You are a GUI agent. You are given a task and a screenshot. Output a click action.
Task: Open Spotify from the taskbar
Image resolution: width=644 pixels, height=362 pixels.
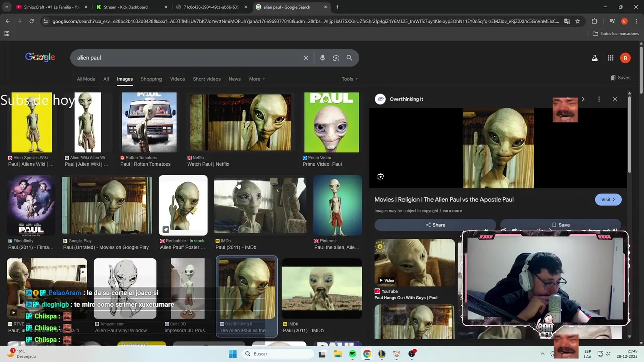[352, 354]
